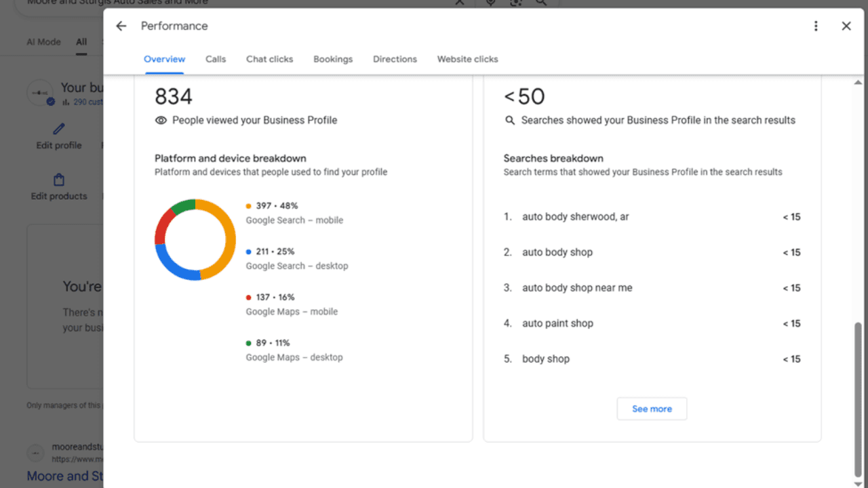Viewport: 868px width, 488px height.
Task: Click the magnifier icon beside Searches showed
Action: click(x=510, y=120)
